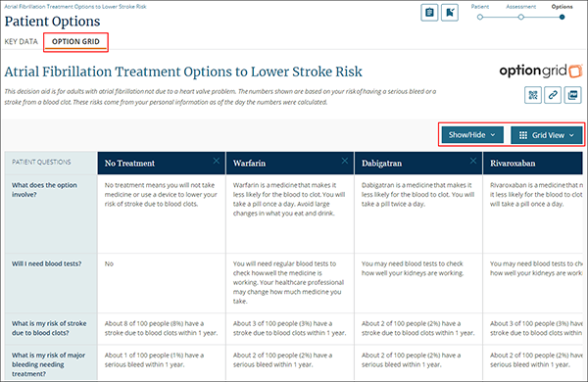The image size is (588, 382).
Task: Jump to the Assessment step circle
Action: coord(521,17)
